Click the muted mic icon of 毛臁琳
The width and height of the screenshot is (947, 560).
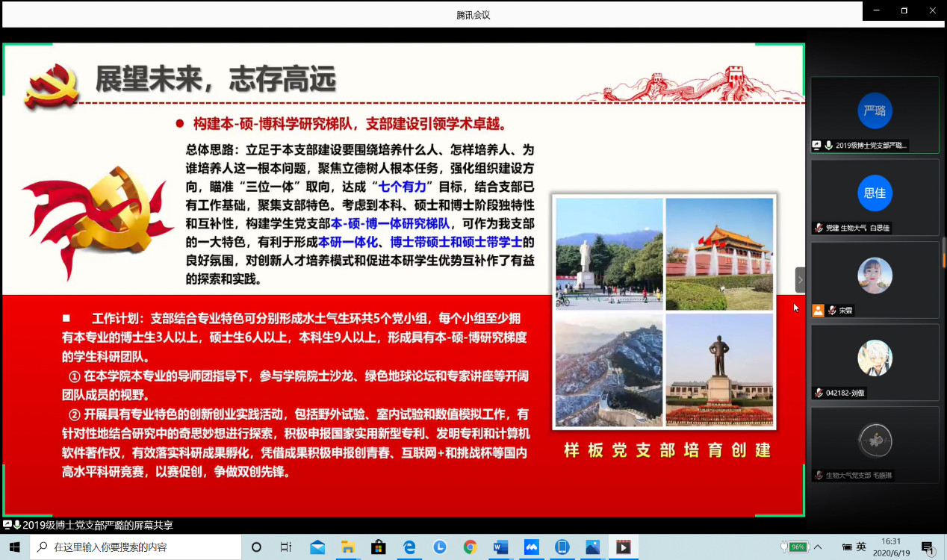[x=819, y=475]
